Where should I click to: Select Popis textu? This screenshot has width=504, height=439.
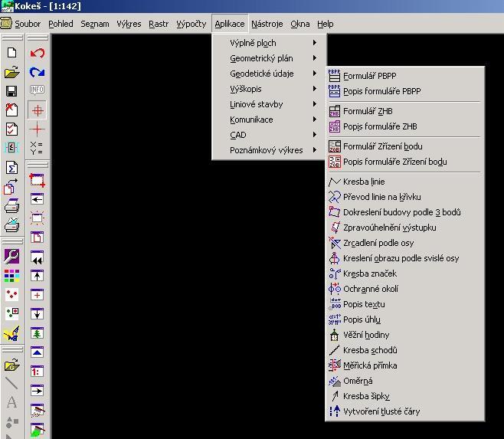tap(404, 304)
